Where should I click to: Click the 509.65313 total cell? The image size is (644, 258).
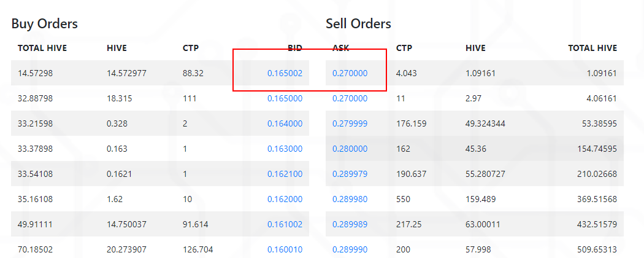tap(597, 249)
